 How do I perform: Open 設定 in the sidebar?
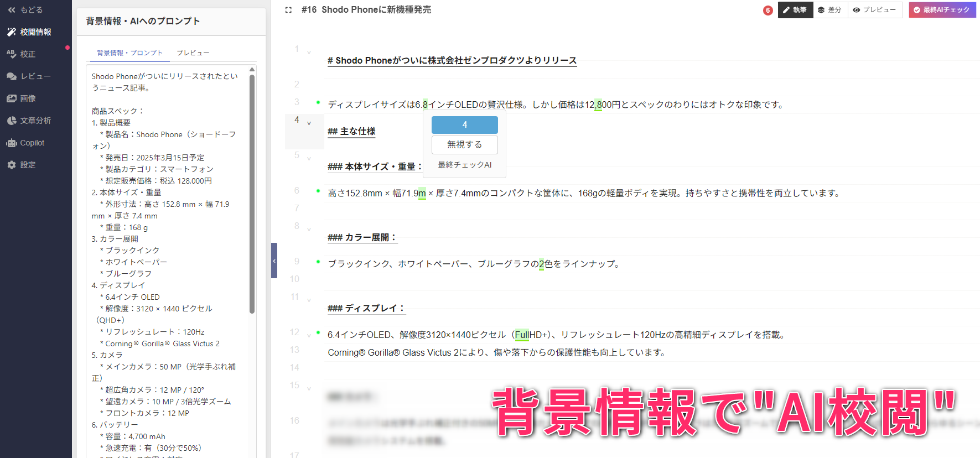click(22, 165)
